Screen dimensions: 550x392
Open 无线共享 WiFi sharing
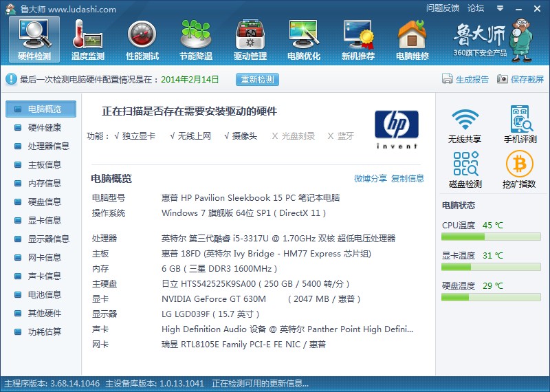pos(465,125)
